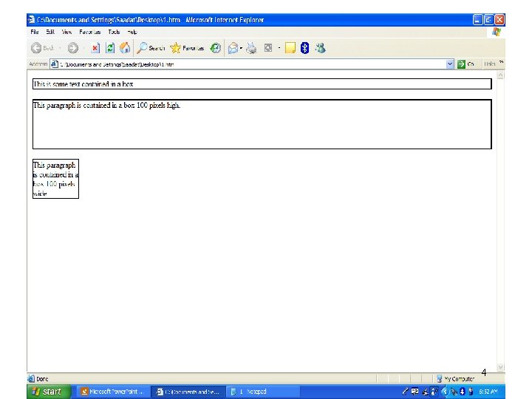Print the page with printer icon
532x399 pixels.
pyautogui.click(x=251, y=48)
